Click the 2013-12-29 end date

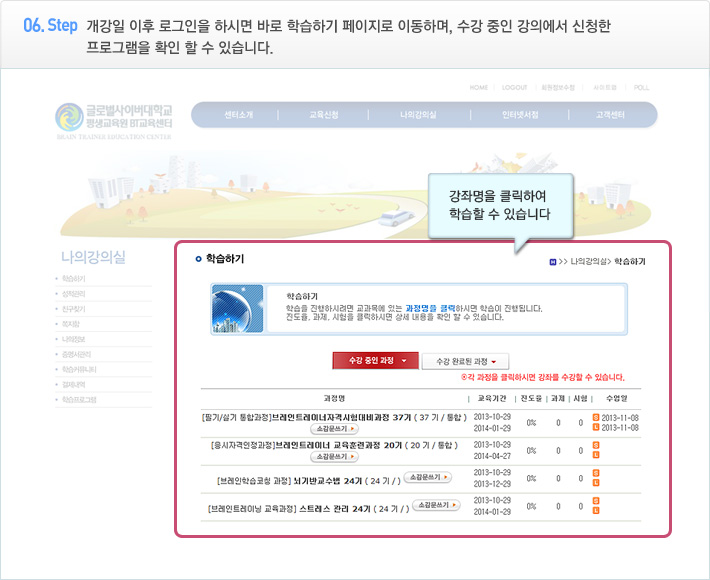(492, 484)
